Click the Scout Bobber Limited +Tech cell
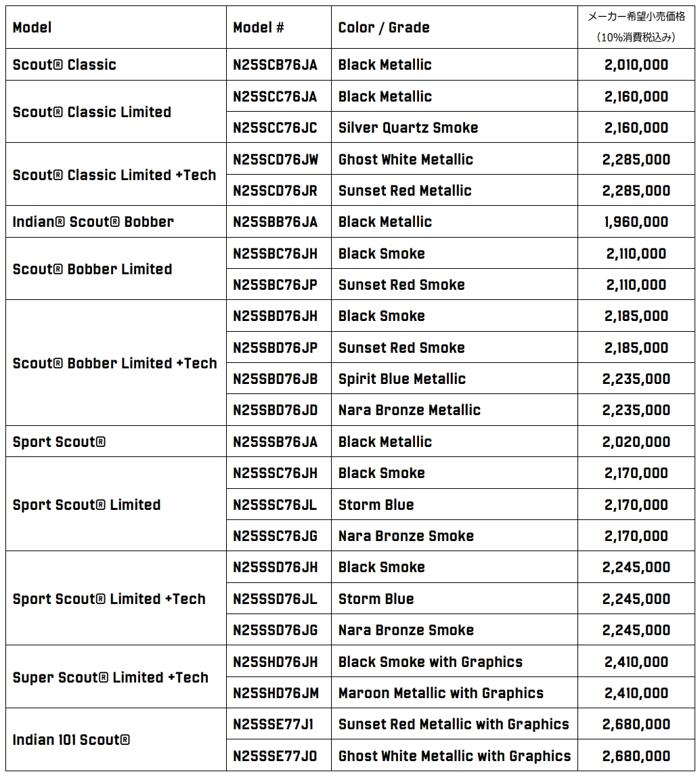700x776 pixels. pyautogui.click(x=116, y=363)
